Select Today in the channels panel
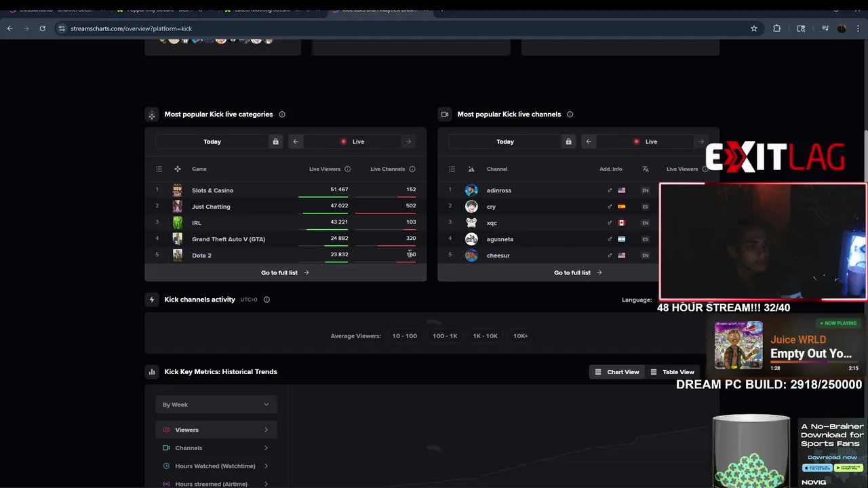 tap(505, 142)
